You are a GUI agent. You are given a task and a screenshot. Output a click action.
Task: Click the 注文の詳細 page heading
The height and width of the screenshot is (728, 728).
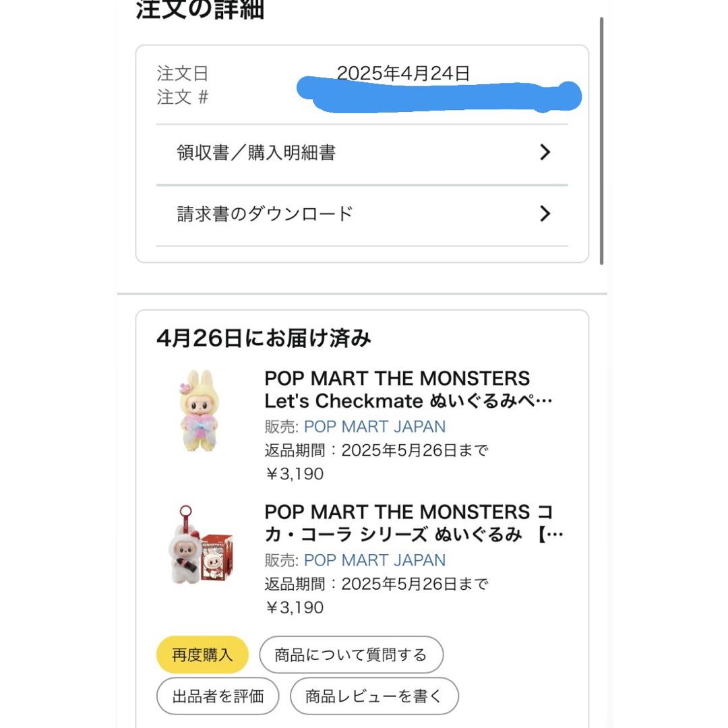[200, 9]
